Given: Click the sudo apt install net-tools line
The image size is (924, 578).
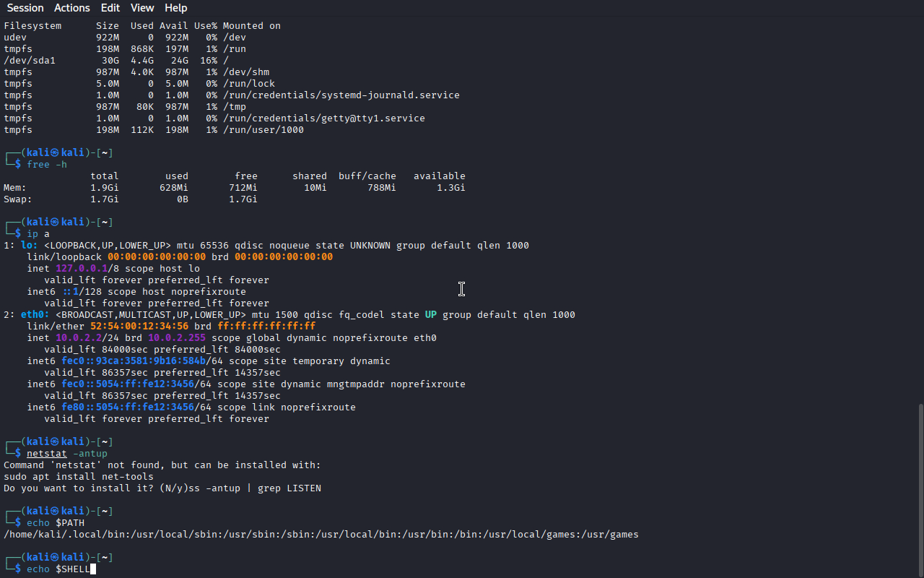Looking at the screenshot, I should tap(79, 477).
